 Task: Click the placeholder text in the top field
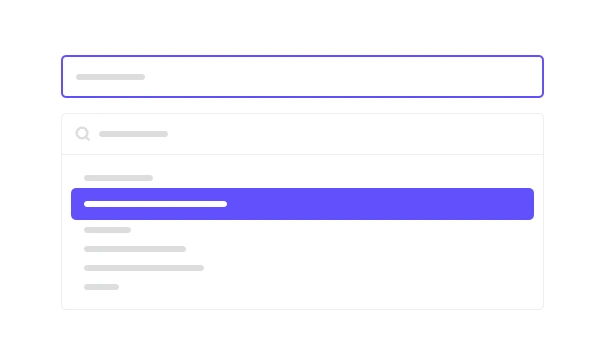(x=111, y=77)
